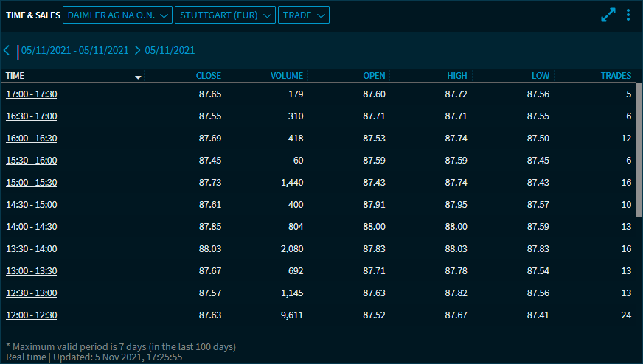Click the TIME column sort arrow
The width and height of the screenshot is (643, 364).
138,77
